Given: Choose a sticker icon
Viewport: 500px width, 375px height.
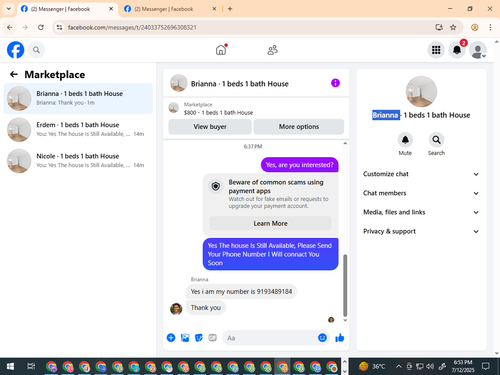Looking at the screenshot, I should point(199,338).
